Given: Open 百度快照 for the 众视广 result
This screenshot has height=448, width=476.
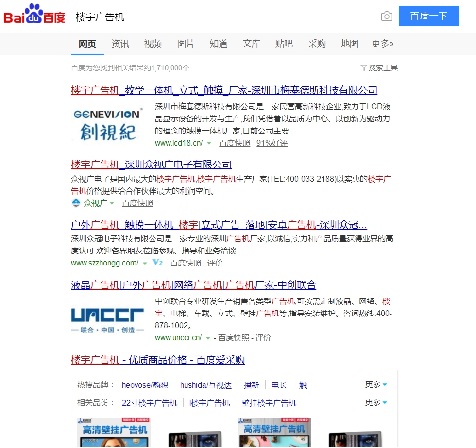Looking at the screenshot, I should pyautogui.click(x=137, y=203).
